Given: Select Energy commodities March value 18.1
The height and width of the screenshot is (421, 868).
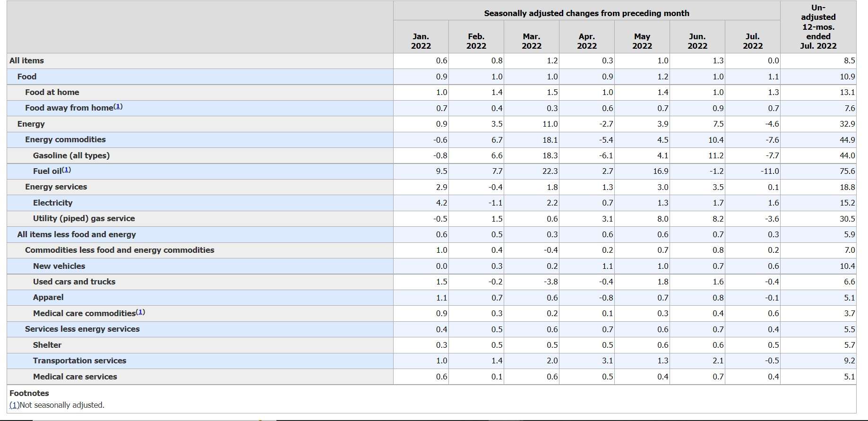Looking at the screenshot, I should 550,140.
